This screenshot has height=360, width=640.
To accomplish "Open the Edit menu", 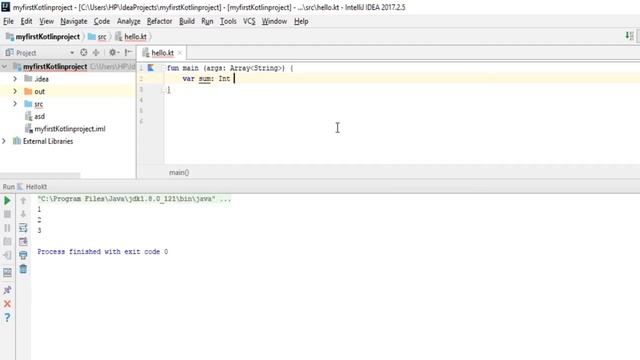I will (27, 21).
